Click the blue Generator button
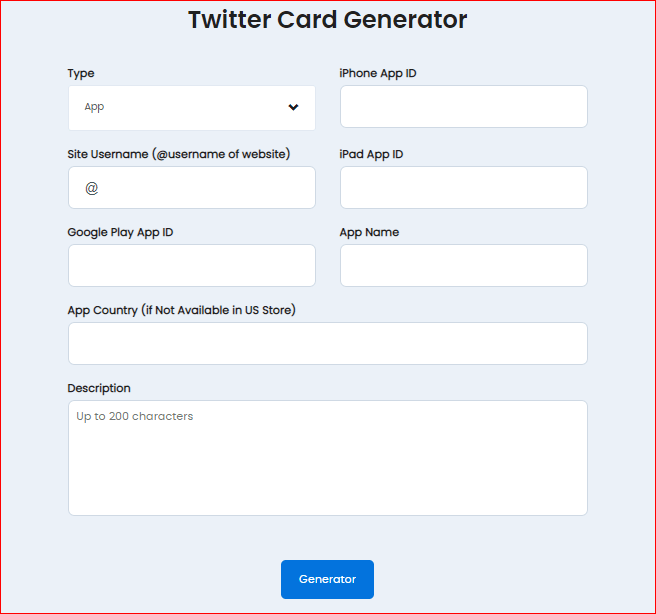 click(x=327, y=579)
